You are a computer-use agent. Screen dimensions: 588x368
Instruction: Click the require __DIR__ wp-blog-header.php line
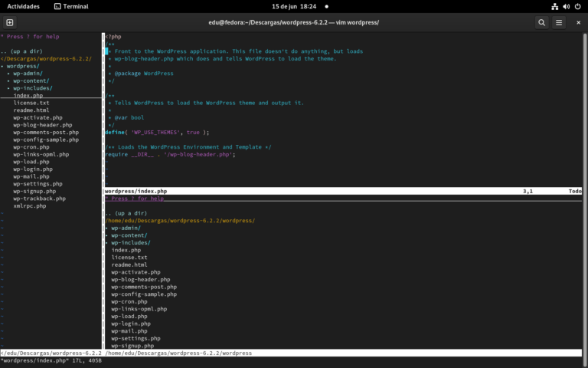170,154
